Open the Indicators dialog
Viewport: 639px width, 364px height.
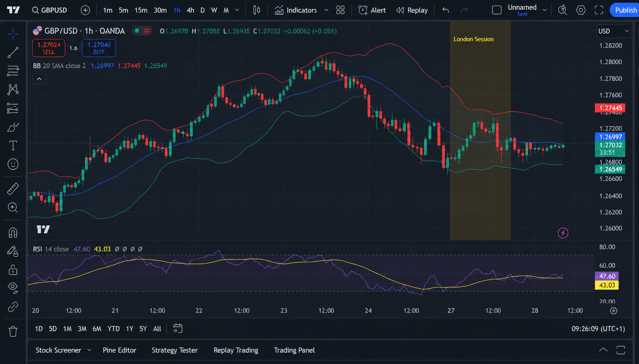(x=296, y=10)
